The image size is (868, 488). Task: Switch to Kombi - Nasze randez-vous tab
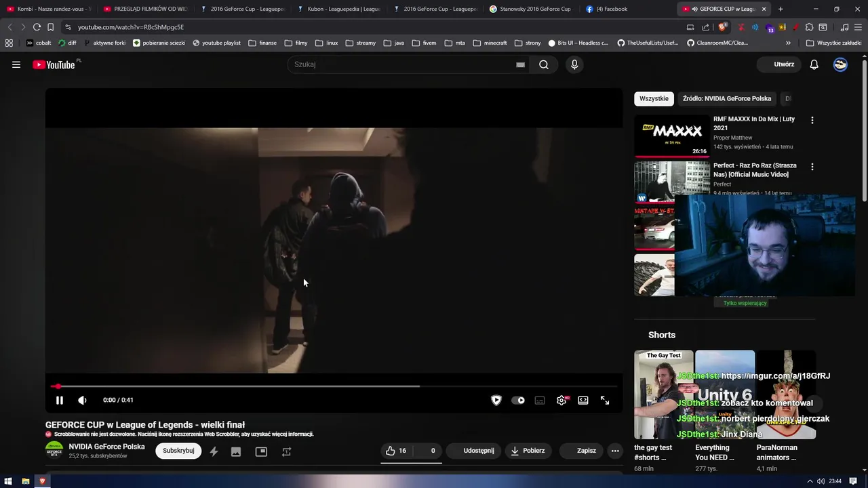coord(47,9)
